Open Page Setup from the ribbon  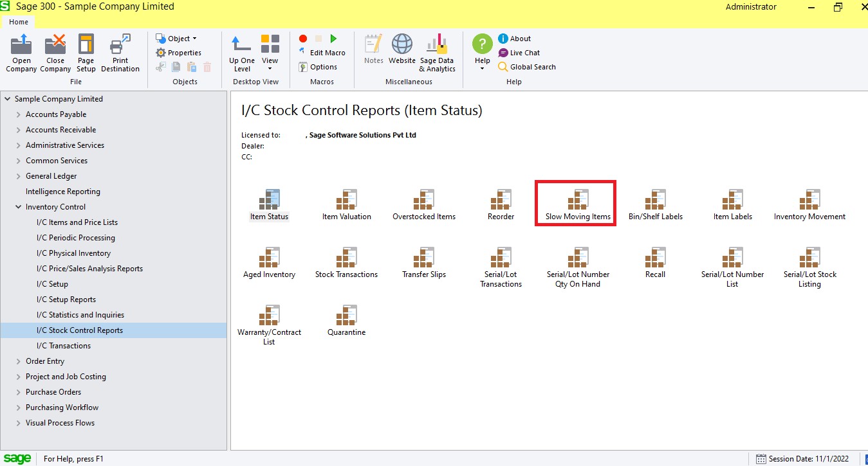tap(86, 53)
